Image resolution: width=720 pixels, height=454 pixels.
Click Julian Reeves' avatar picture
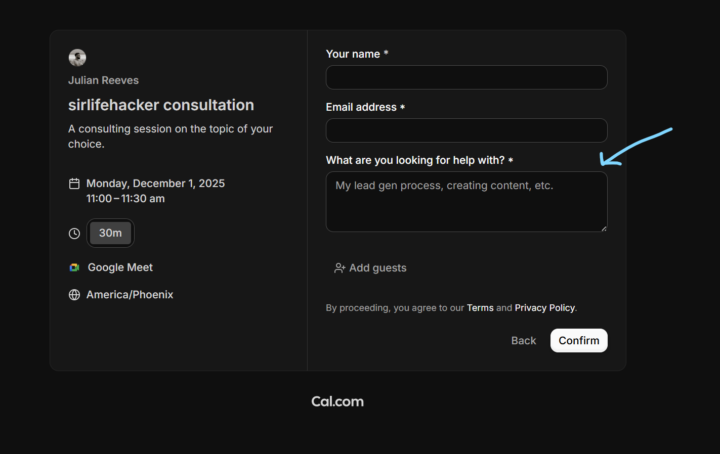click(x=77, y=57)
